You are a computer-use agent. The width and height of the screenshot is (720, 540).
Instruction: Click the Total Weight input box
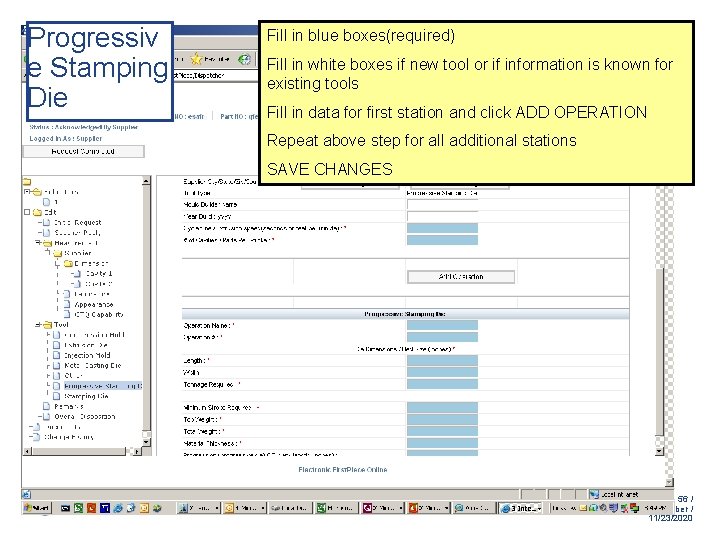click(442, 431)
